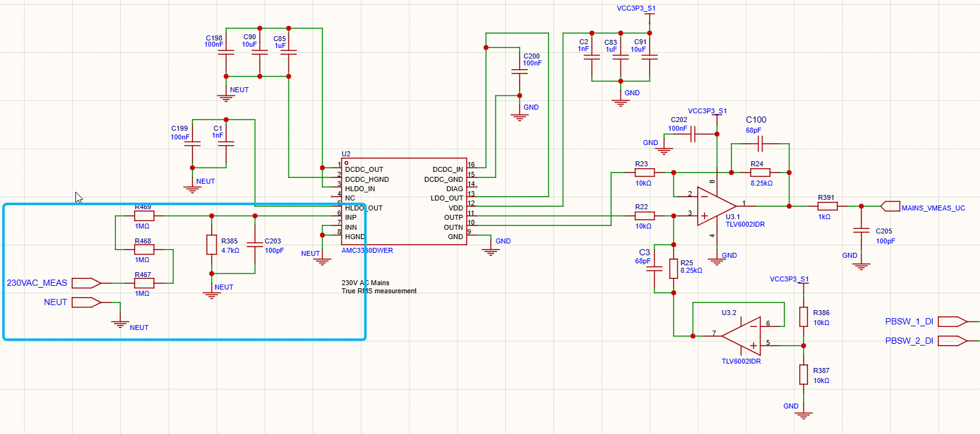Select the U3.1 op-amp triangle symbol
The width and height of the screenshot is (980, 434).
click(716, 206)
